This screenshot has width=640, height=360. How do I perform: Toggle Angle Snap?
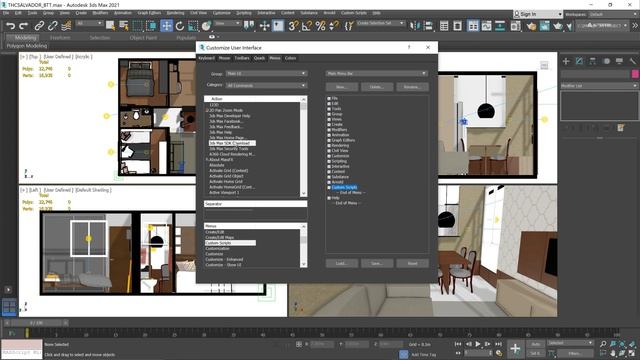click(x=307, y=26)
